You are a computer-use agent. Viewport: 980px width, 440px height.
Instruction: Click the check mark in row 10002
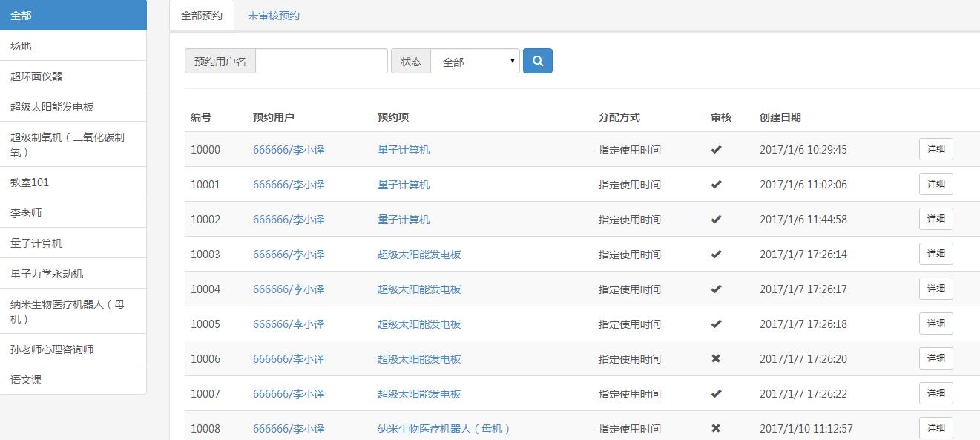[716, 219]
